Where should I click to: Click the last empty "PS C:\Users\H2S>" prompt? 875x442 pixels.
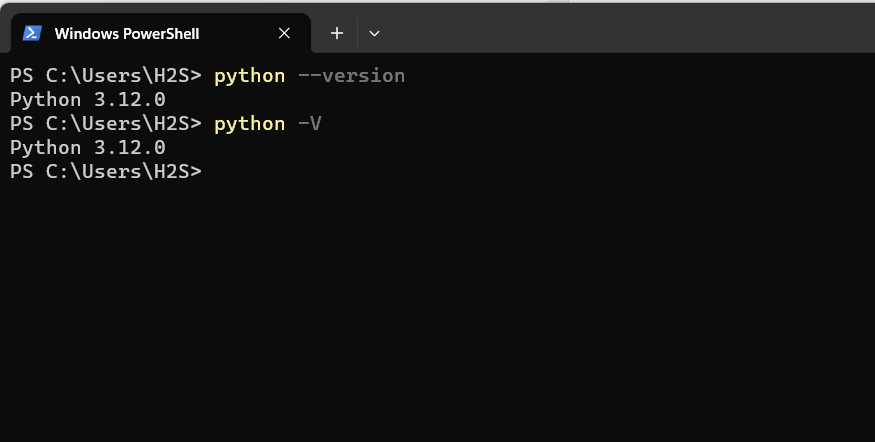[x=105, y=171]
